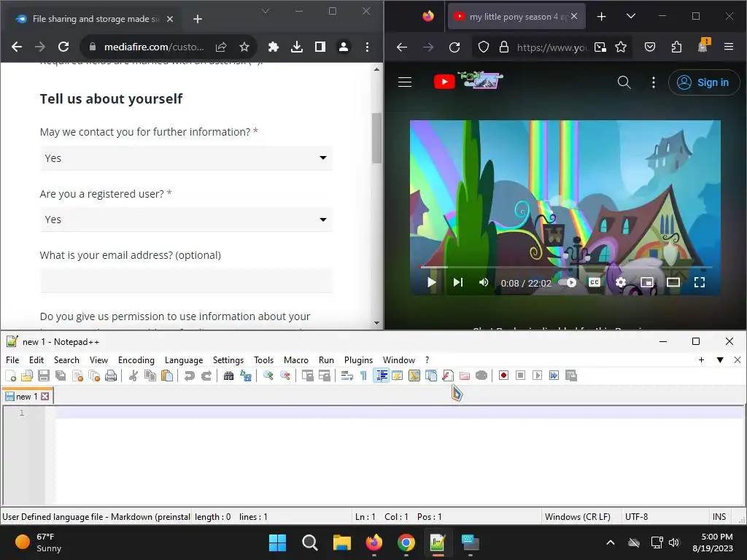
Task: Paste using the clipboard toolbar icon
Action: (x=167, y=376)
